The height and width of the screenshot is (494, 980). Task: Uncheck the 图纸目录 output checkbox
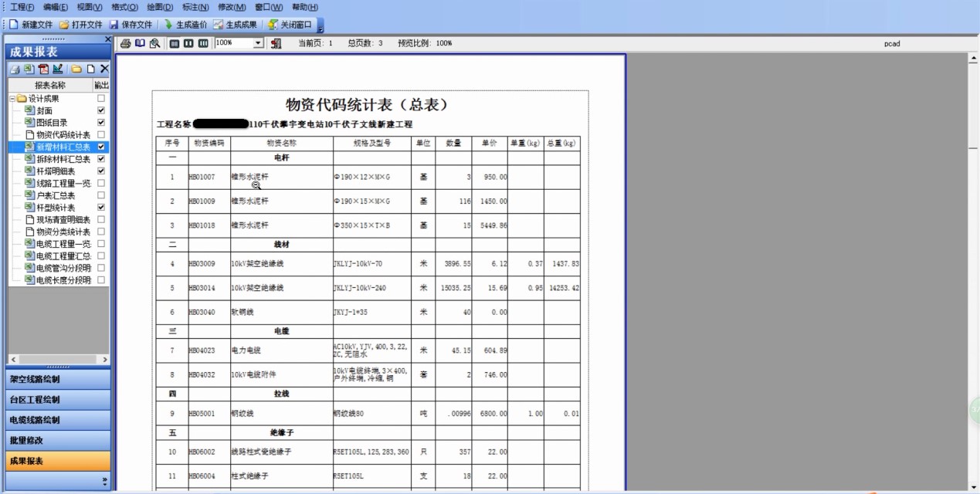(x=101, y=123)
